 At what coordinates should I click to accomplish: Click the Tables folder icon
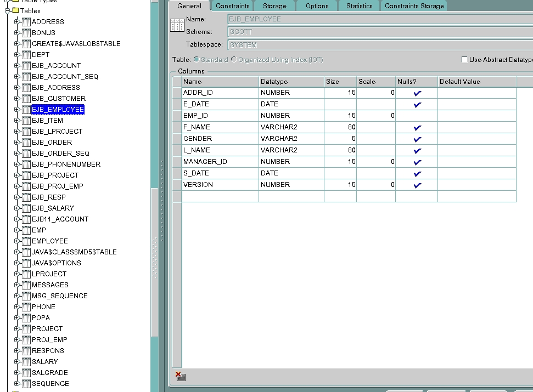15,10
